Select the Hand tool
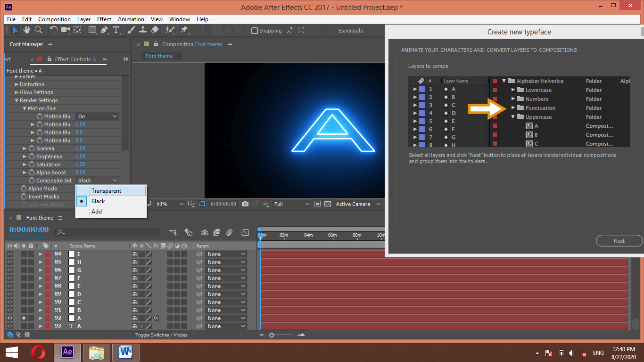Screen dimensions: 644x362 coord(27,30)
